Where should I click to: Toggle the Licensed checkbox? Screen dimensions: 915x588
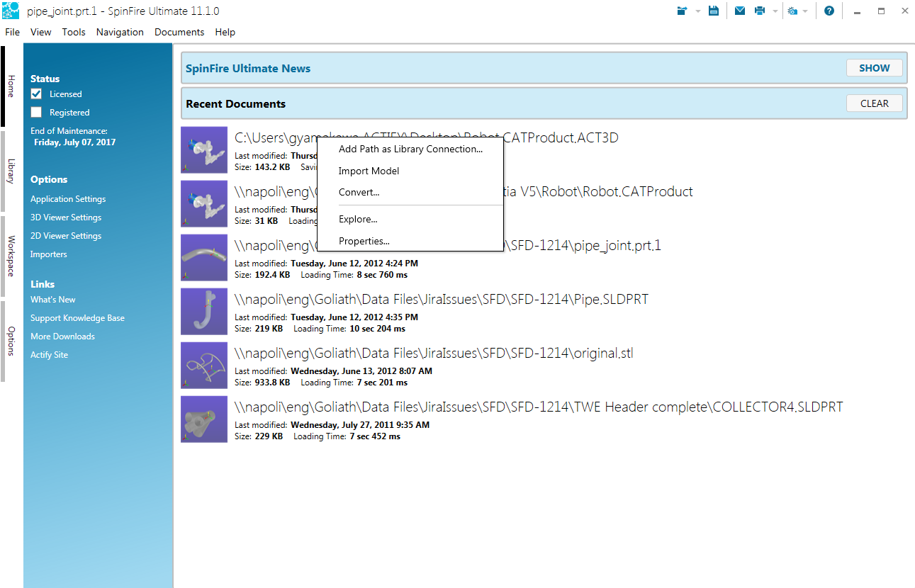click(36, 94)
